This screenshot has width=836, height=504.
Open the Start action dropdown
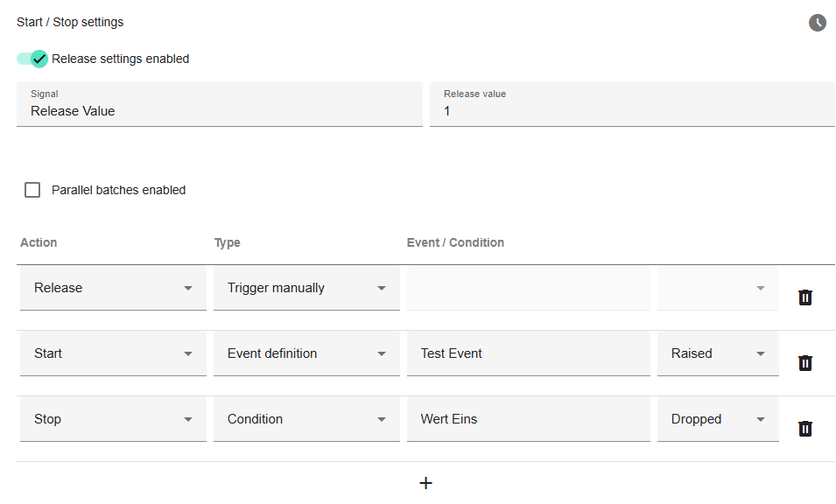pos(113,353)
